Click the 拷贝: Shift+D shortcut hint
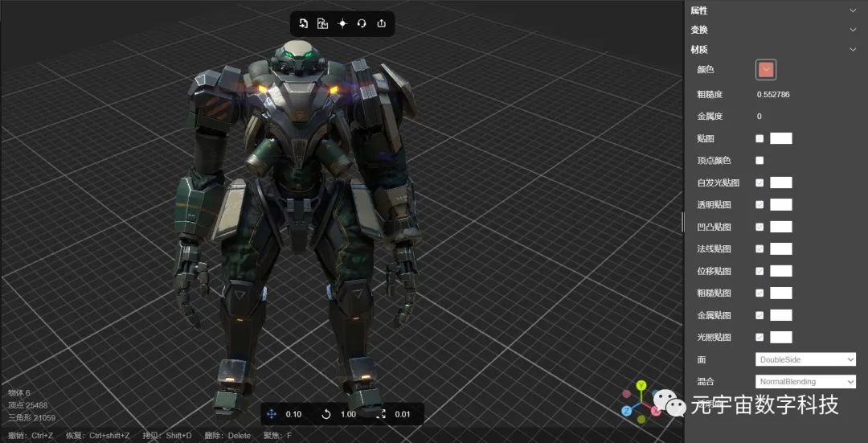This screenshot has width=868, height=443. [167, 436]
